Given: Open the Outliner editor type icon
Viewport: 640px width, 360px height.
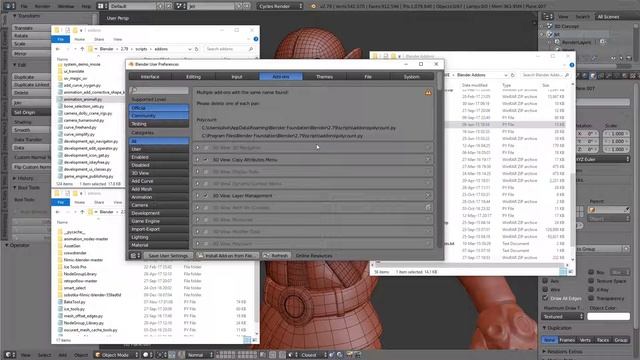Looking at the screenshot, I should (547, 16).
